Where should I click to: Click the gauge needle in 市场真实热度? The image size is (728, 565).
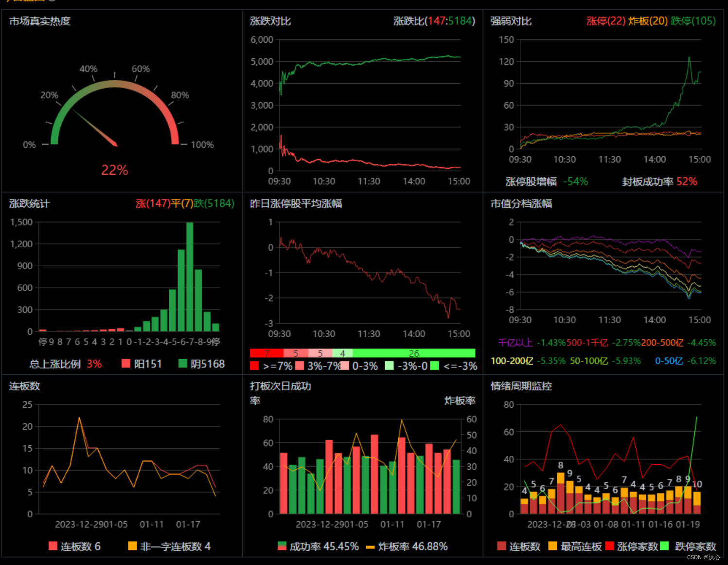pyautogui.click(x=95, y=128)
